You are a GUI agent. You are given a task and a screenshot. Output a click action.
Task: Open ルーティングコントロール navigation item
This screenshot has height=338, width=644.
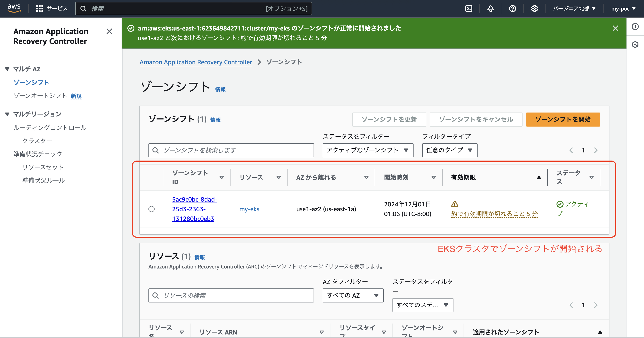click(x=50, y=128)
